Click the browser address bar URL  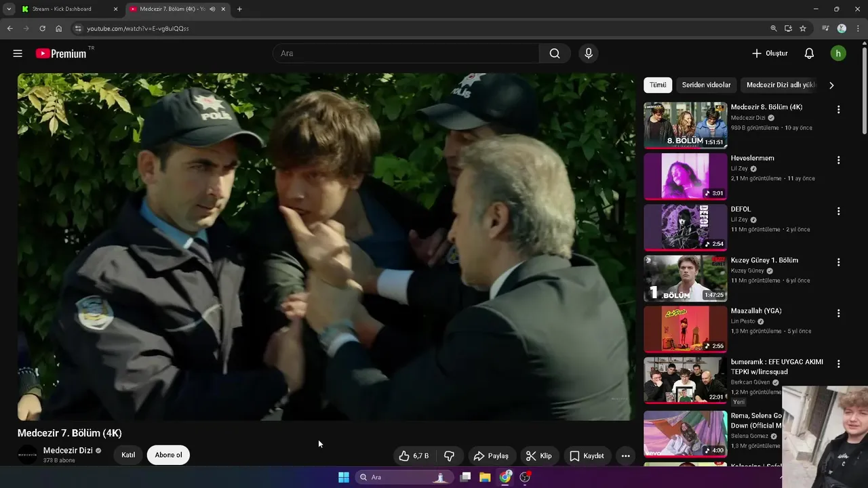pos(138,28)
